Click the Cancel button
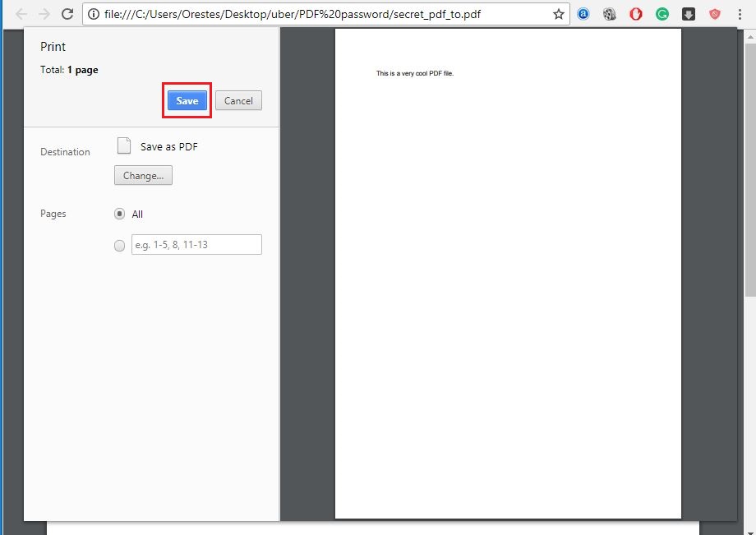The width and height of the screenshot is (756, 535). [238, 101]
